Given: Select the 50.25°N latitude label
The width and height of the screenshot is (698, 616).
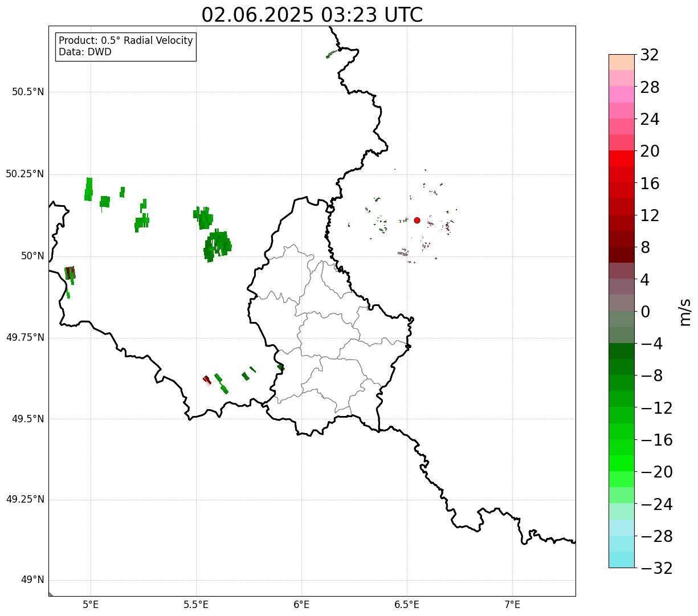Looking at the screenshot, I should tap(25, 174).
